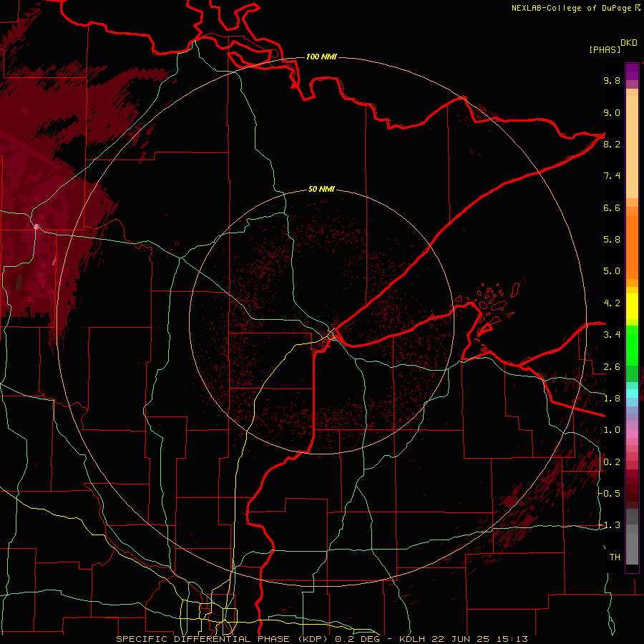This screenshot has height=644, width=644.
Task: Click the 3.4 color scale label
Action: (x=612, y=335)
